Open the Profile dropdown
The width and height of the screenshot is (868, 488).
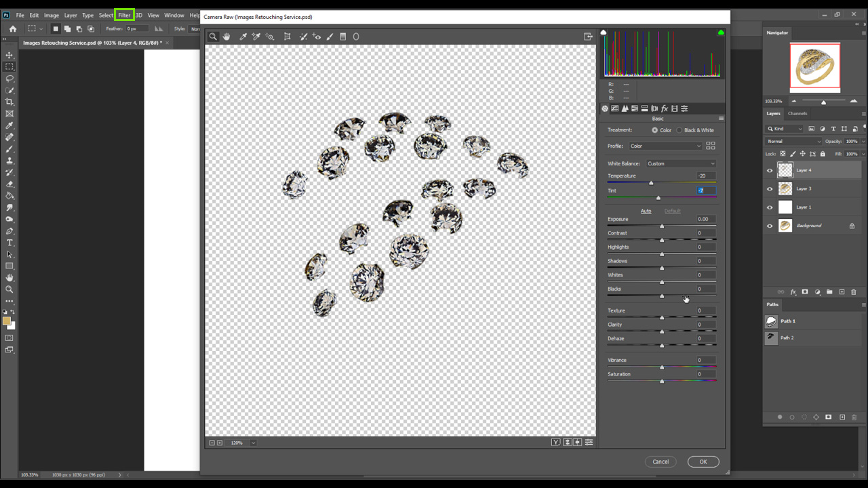[666, 145]
